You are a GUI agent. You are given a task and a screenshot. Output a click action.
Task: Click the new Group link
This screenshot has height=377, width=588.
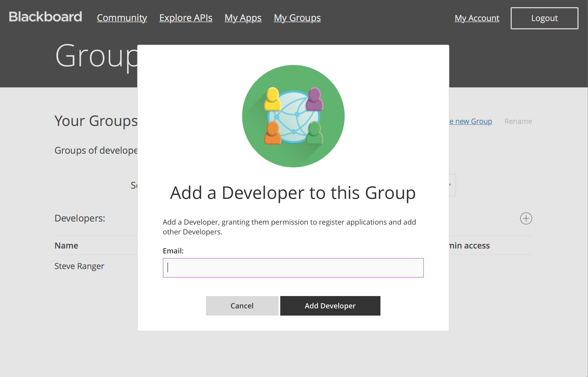tap(471, 121)
